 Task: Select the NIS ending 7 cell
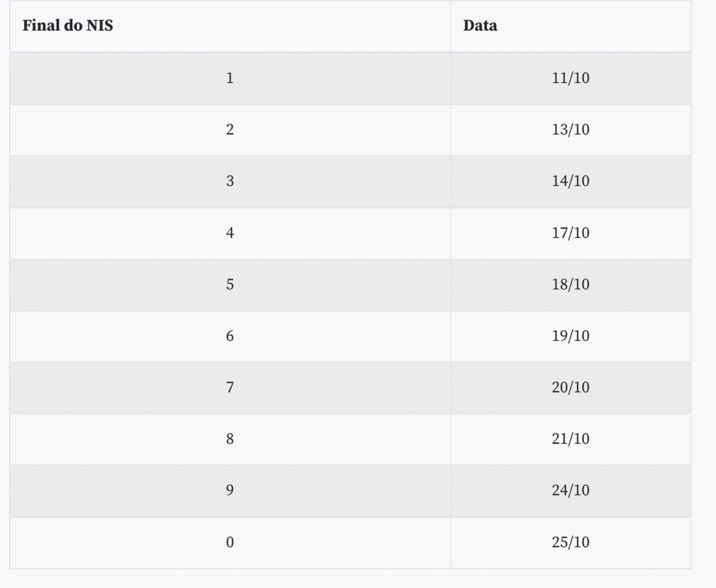pos(230,387)
